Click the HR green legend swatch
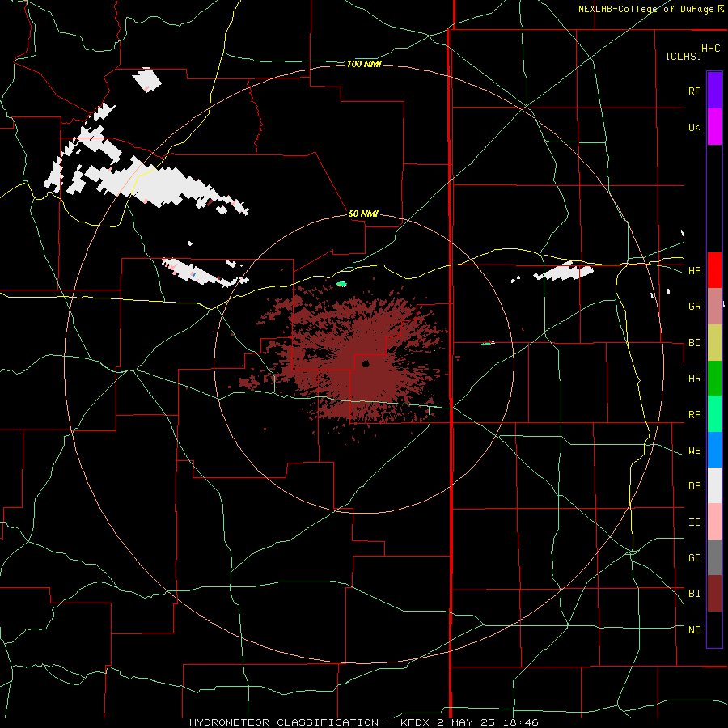Image resolution: width=728 pixels, height=728 pixels. [714, 379]
